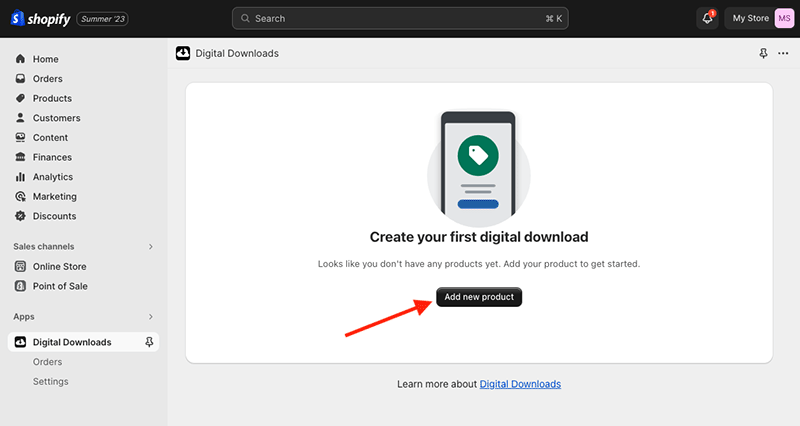Open Digital Downloads Settings subitem
Image resolution: width=800 pixels, height=426 pixels.
(51, 382)
